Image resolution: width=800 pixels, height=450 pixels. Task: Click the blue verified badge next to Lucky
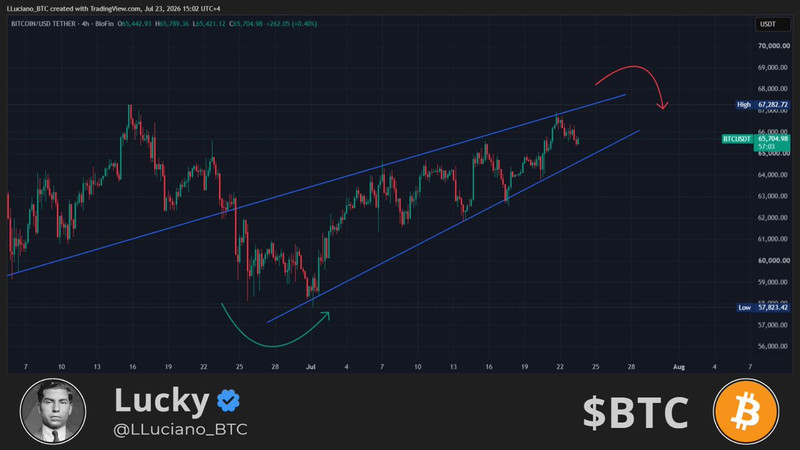tap(228, 401)
